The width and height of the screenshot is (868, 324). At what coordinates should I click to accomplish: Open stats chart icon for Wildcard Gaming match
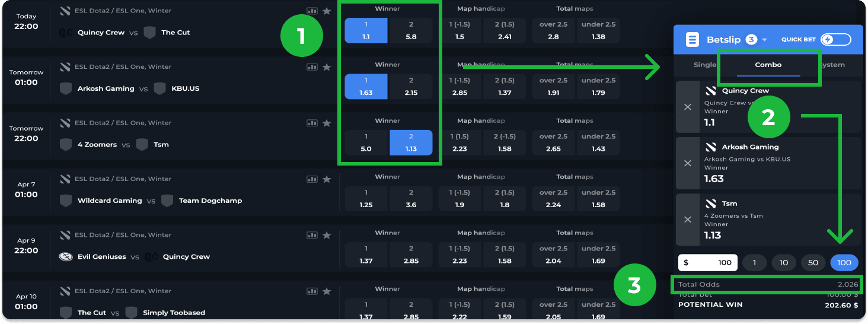tap(312, 179)
